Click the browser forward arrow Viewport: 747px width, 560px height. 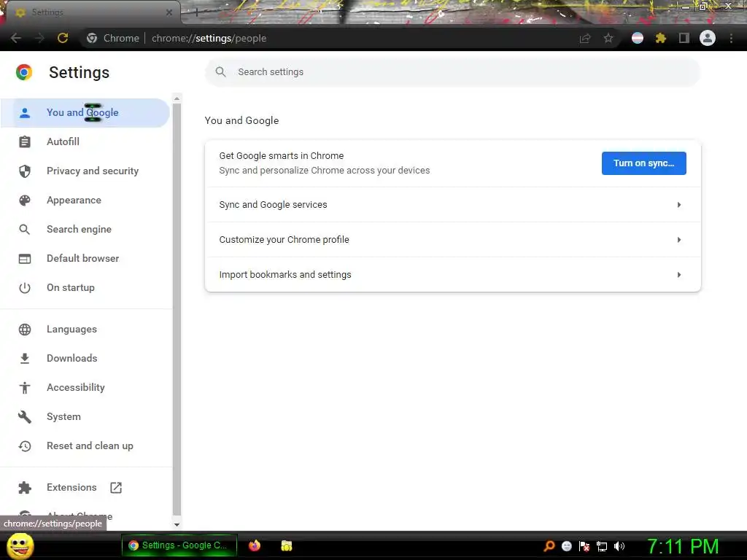[39, 38]
